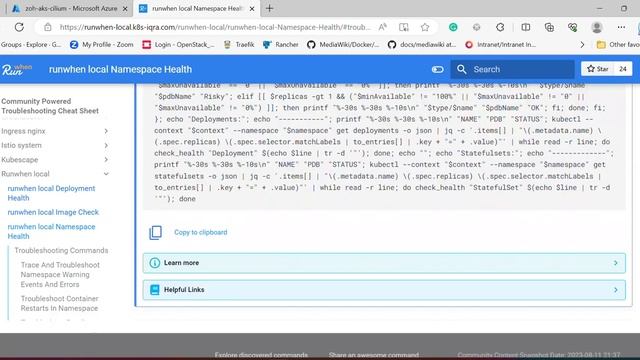Image resolution: width=640 pixels, height=360 pixels.
Task: Click the star count 24
Action: click(x=623, y=69)
